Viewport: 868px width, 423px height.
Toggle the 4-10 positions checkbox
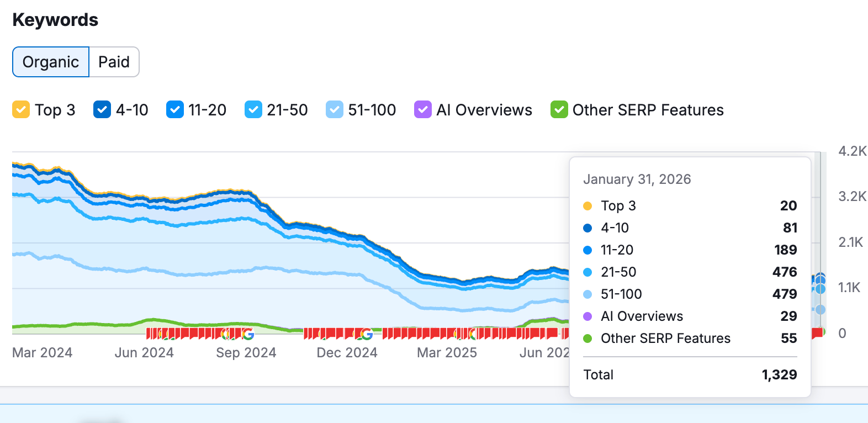coord(102,110)
